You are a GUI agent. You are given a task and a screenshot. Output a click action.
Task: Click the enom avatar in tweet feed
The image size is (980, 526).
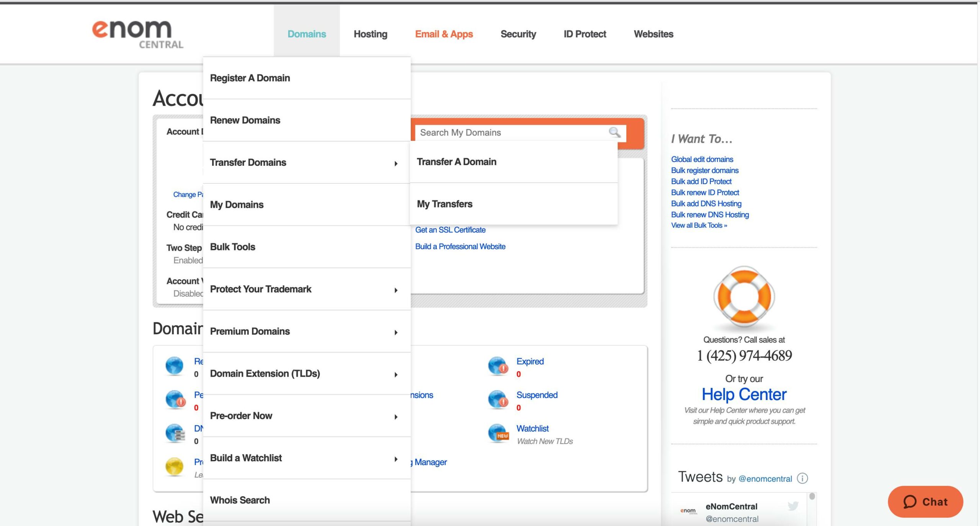[688, 511]
